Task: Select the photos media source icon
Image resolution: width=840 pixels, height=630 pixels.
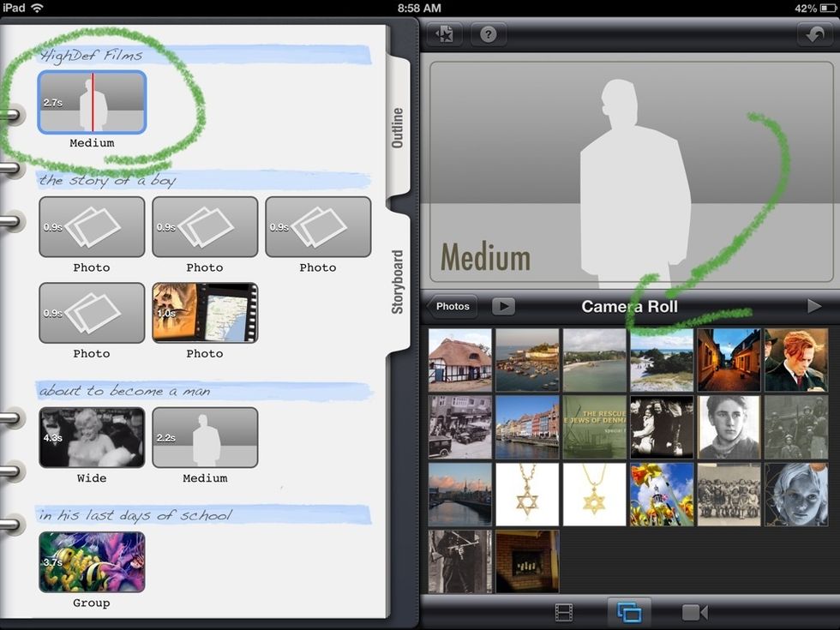Action: 630,612
